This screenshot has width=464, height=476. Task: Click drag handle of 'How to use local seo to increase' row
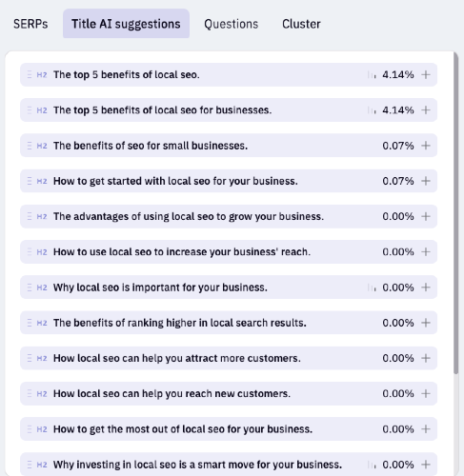tap(30, 252)
